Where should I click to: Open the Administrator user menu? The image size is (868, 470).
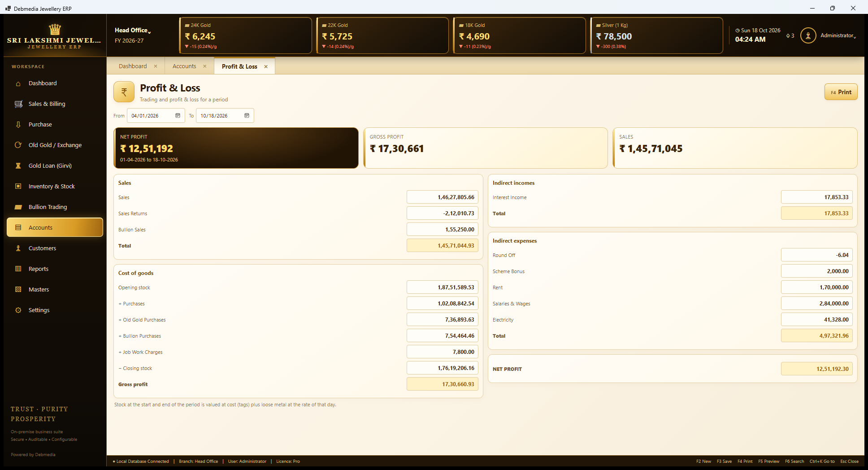pos(838,35)
